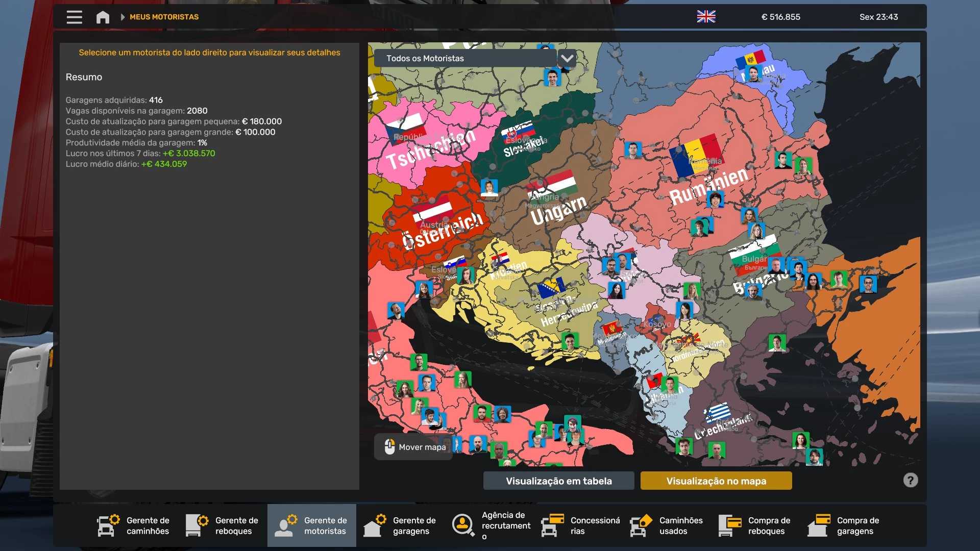Viewport: 980px width, 551px height.
Task: Open the help question mark icon
Action: [x=910, y=480]
